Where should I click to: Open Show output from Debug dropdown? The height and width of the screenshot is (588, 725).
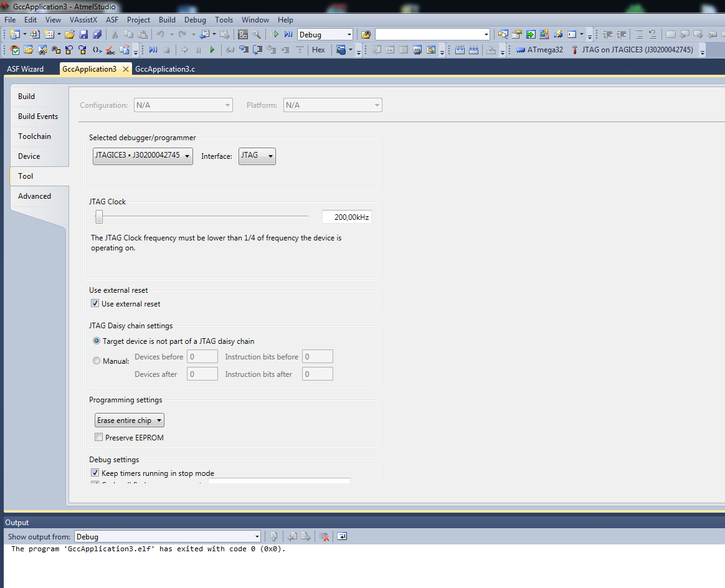point(168,537)
